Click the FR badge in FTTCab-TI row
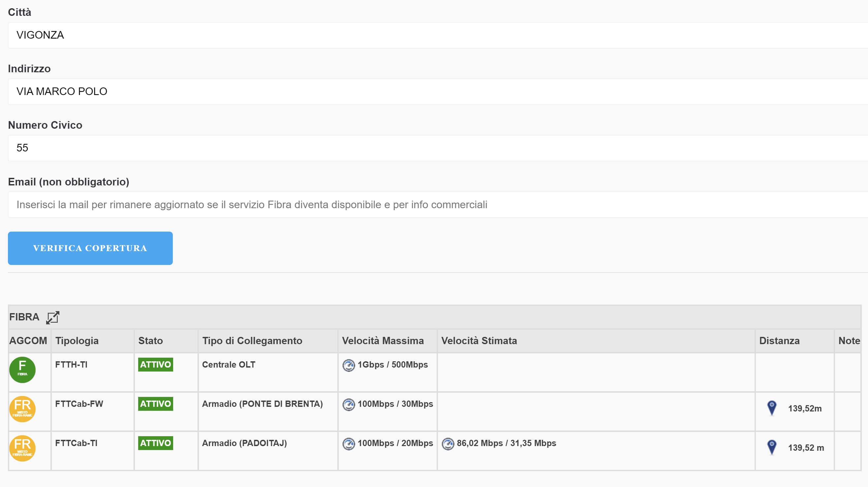 point(22,448)
